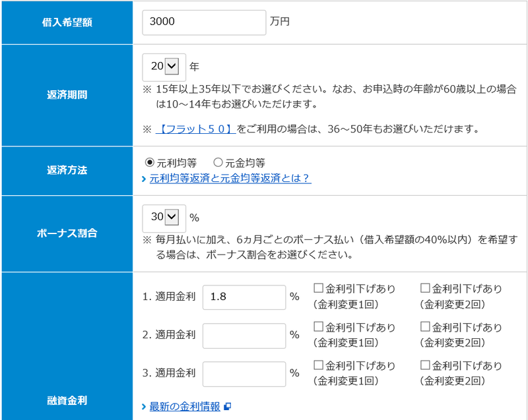Viewport: 528px width, 420px height.
Task: Open the 最新の金利情報 link
Action: point(185,407)
